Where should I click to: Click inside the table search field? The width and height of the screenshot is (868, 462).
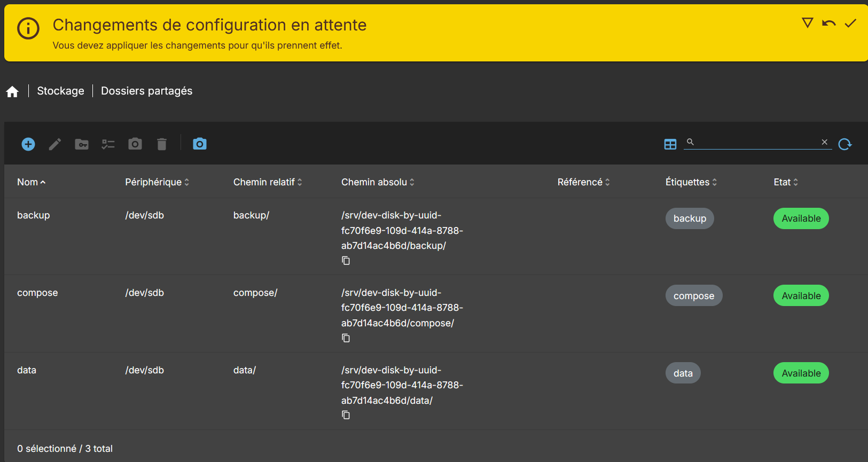pos(757,142)
